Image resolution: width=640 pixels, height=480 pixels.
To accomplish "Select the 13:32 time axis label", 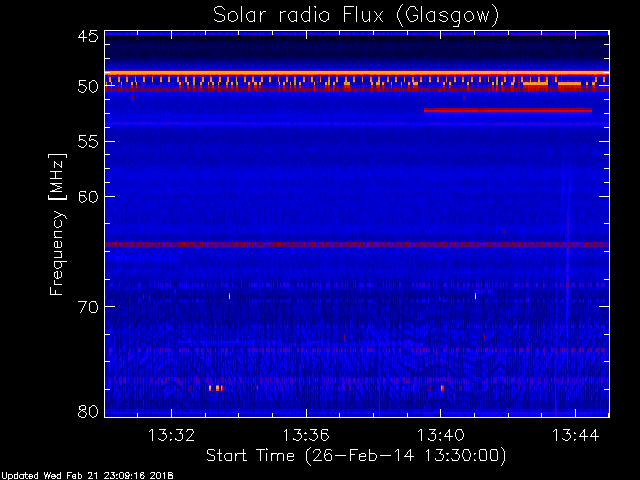I will 171,435.
